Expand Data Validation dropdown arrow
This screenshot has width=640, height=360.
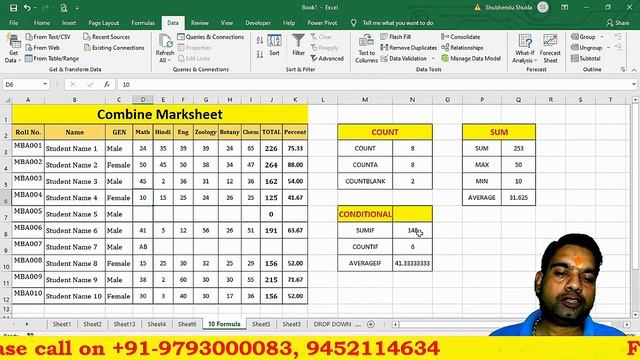433,59
